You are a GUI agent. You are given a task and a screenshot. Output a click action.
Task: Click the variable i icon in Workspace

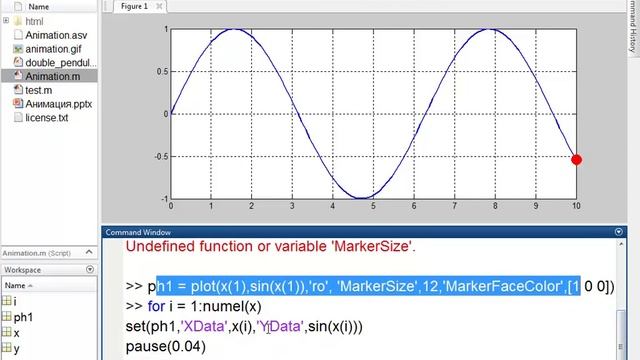pyautogui.click(x=7, y=301)
